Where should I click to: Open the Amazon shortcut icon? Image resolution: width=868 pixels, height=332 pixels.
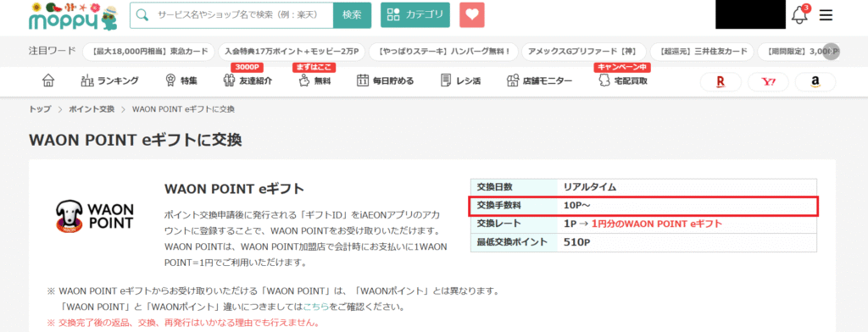[815, 82]
